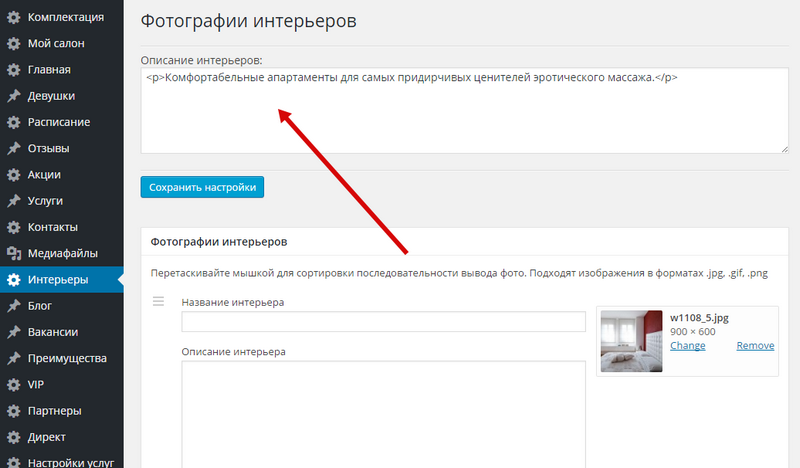The height and width of the screenshot is (468, 800).
Task: Click the gear icon beside Партнеры
Action: click(x=14, y=411)
